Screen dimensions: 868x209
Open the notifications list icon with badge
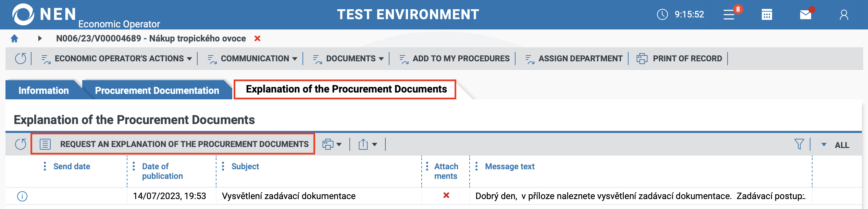point(729,15)
